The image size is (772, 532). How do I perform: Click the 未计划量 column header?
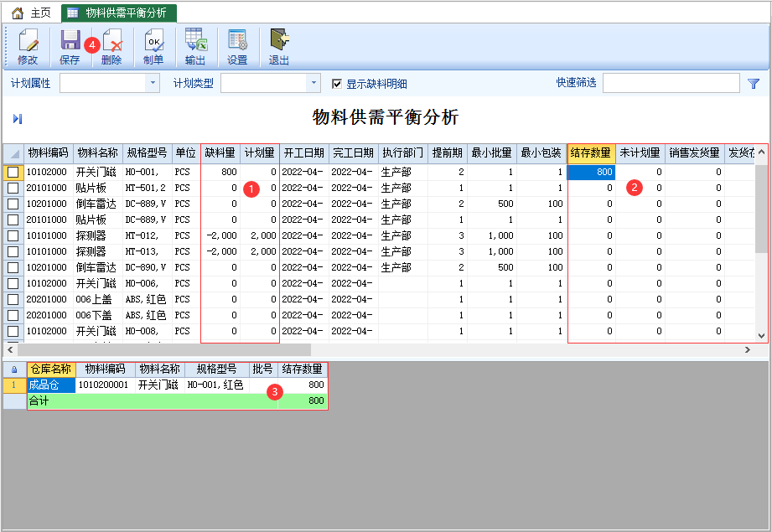pyautogui.click(x=640, y=153)
